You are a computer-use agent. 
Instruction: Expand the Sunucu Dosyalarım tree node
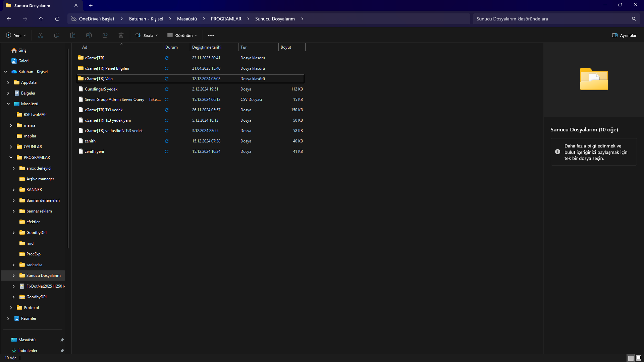[14, 276]
